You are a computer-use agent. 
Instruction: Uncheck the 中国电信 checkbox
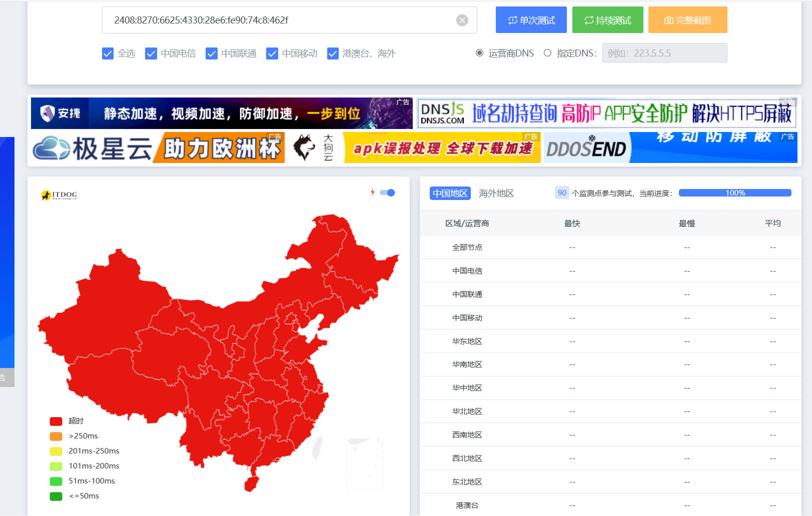(x=151, y=53)
